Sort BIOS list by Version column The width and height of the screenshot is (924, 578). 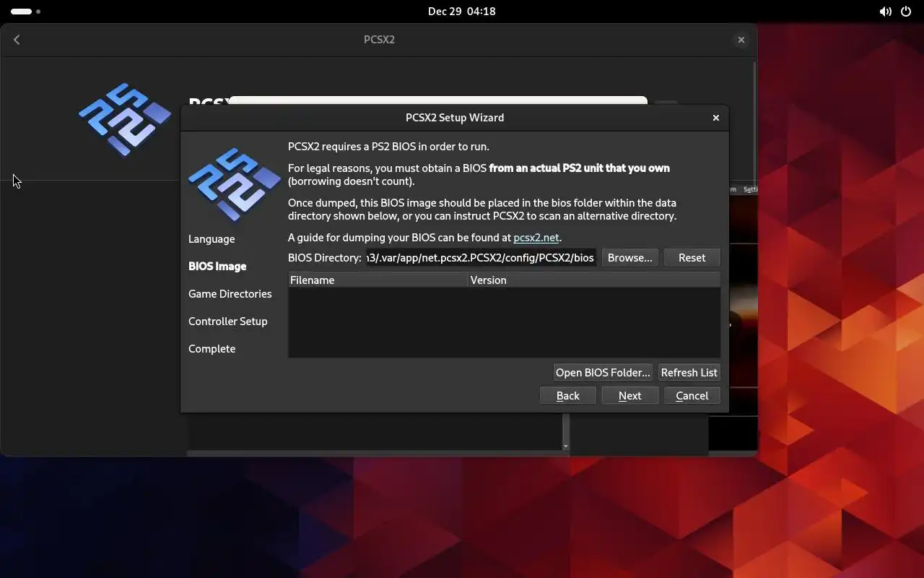[593, 280]
